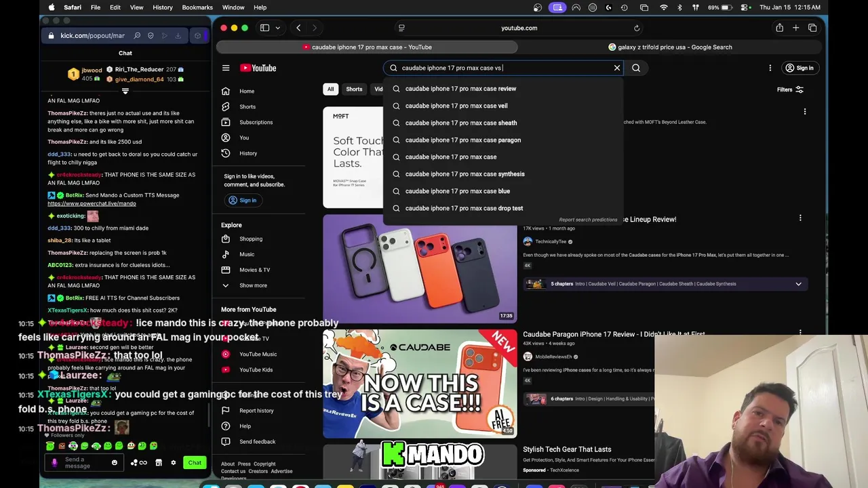This screenshot has height=488, width=868.
Task: Go back in Safari navigation
Action: [x=298, y=28]
